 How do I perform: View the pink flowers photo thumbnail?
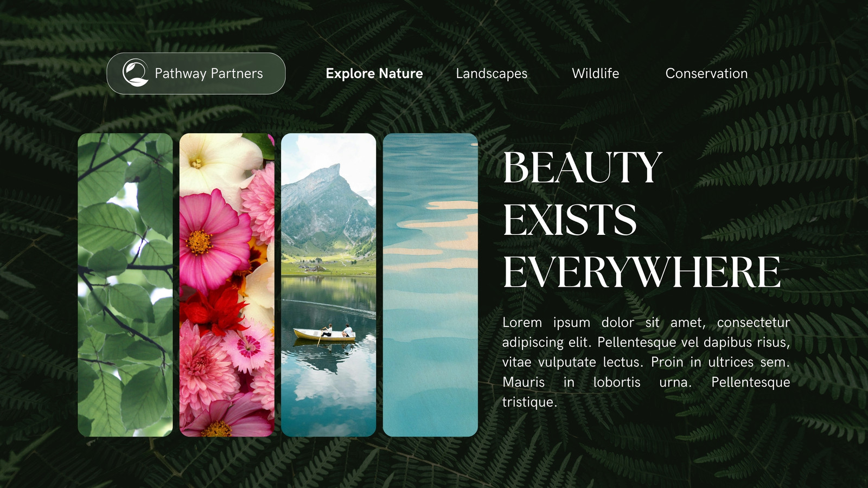pos(227,285)
